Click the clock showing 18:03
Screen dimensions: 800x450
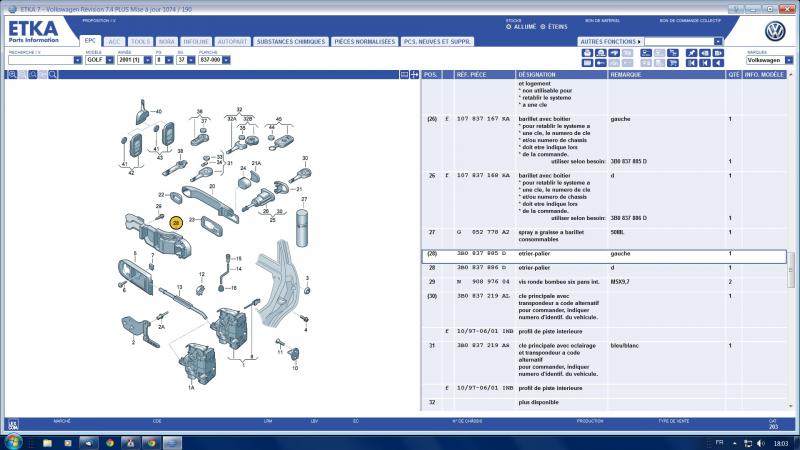point(781,443)
